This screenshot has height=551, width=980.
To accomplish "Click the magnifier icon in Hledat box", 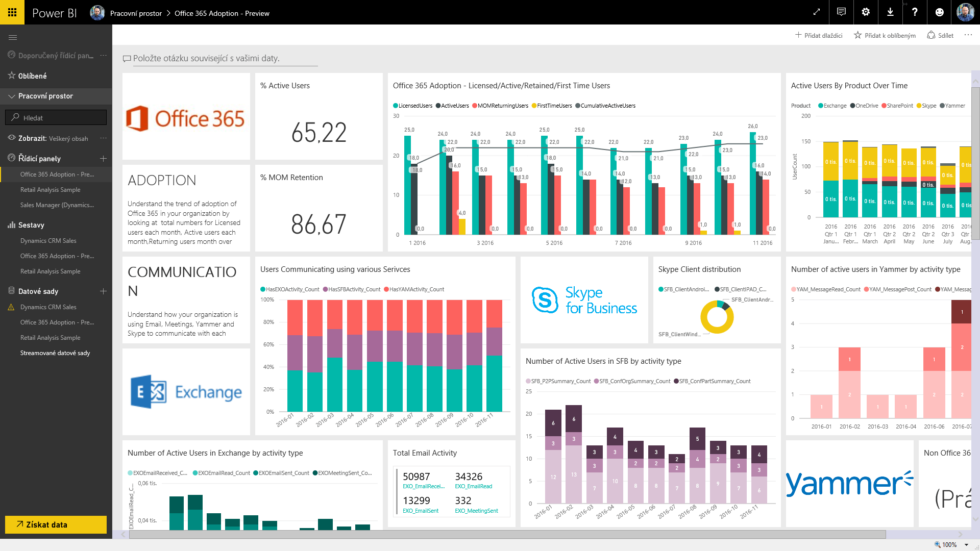I will point(15,117).
